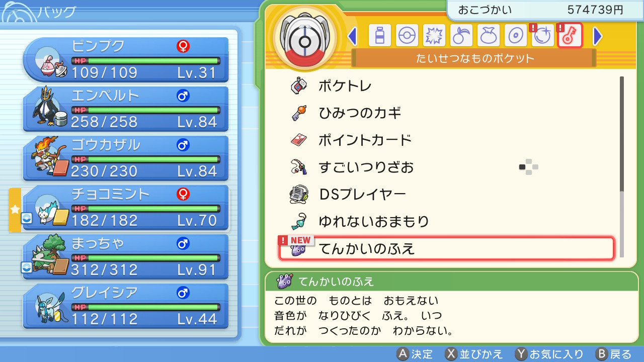
Task: Open the treasures pouch pocket icon
Action: click(488, 36)
